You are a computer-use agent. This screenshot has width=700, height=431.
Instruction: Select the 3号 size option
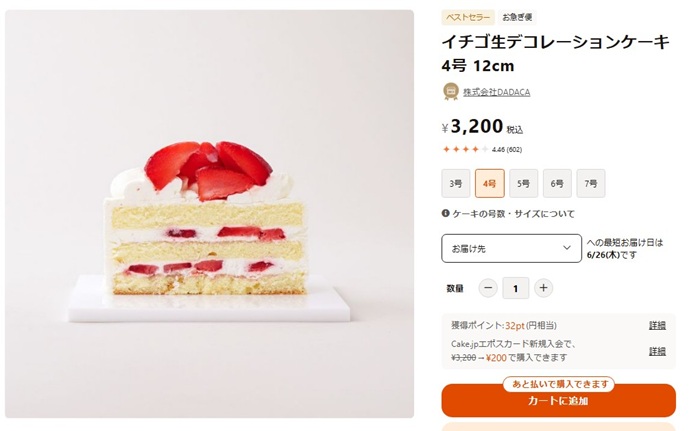456,183
